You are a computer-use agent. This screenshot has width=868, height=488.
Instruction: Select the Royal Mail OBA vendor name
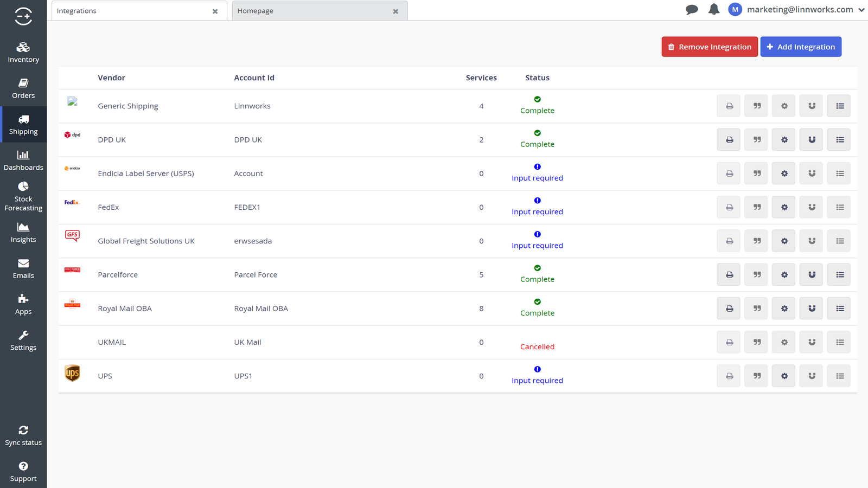[125, 309]
